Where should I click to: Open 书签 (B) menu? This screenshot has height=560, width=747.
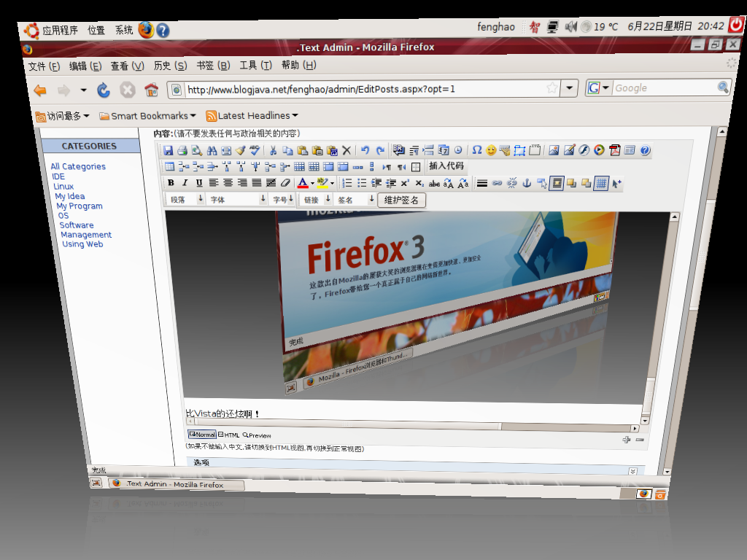pos(214,65)
